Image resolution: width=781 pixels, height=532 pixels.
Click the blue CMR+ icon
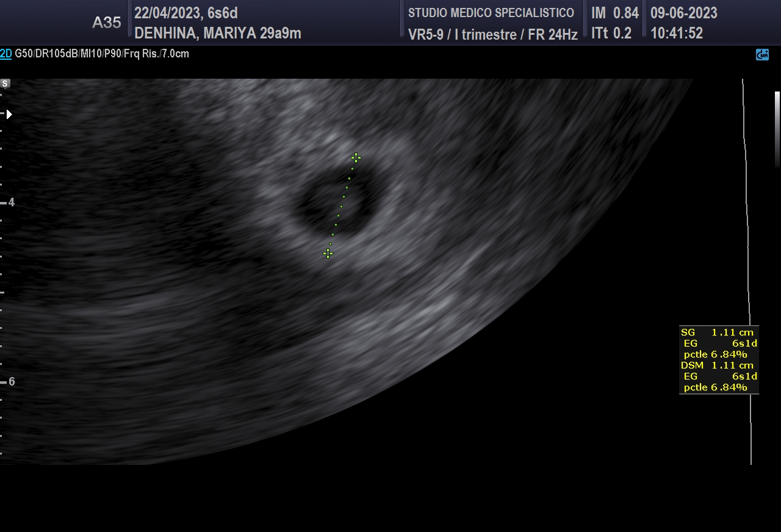pyautogui.click(x=762, y=55)
